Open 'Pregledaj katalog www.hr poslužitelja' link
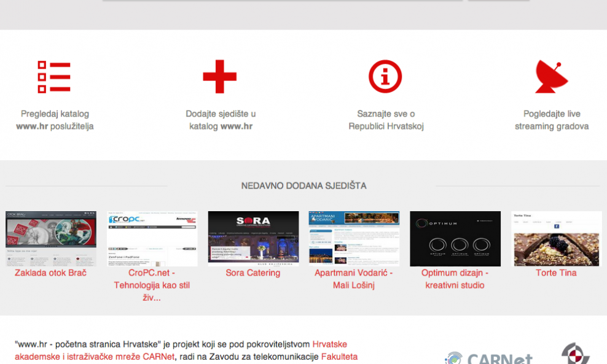Screen dimensions: 607x364 [x=55, y=120]
